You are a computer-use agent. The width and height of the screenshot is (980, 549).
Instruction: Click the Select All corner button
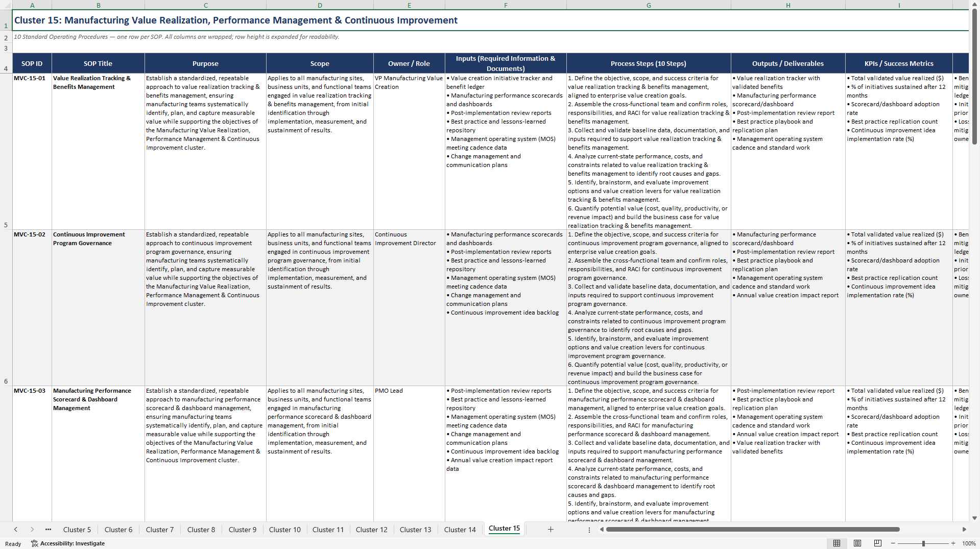(x=6, y=5)
